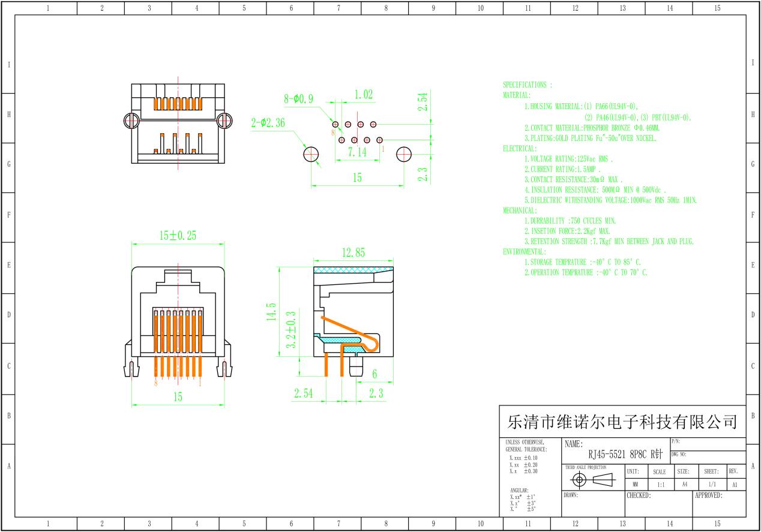Select the 14.5 height dimension
Viewport: 761px width, 532px height.
pyautogui.click(x=271, y=312)
